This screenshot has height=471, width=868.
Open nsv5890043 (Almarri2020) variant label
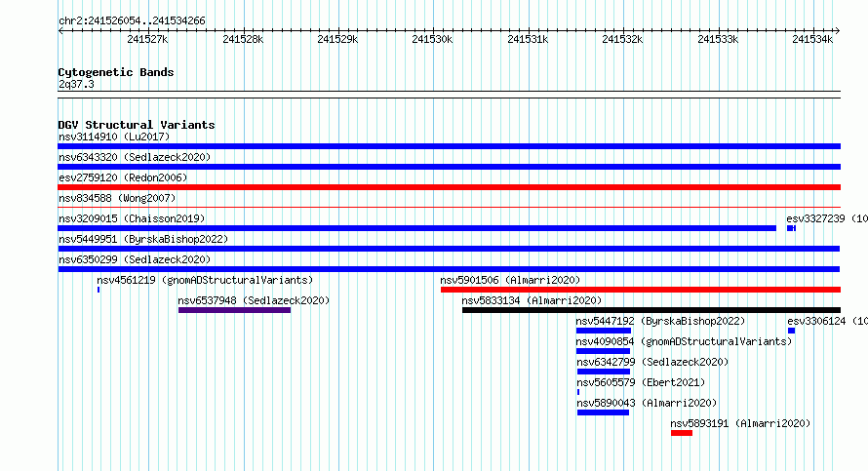pos(648,403)
